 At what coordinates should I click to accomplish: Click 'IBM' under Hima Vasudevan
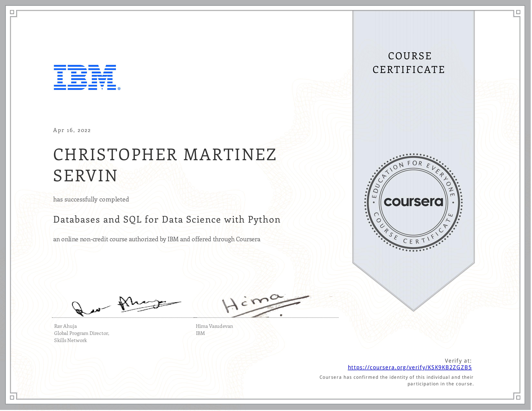pos(200,333)
